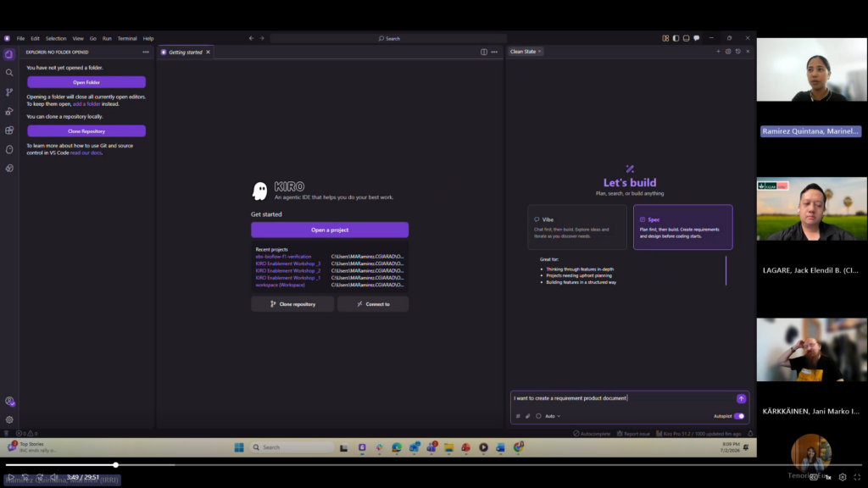Open the Accounts icon in activity bar
The width and height of the screenshot is (868, 488).
8,401
